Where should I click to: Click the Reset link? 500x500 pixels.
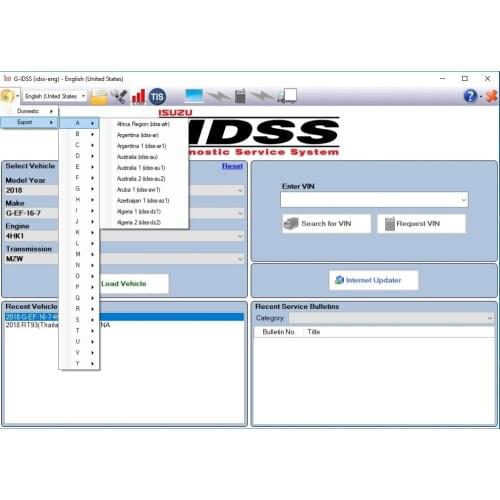tap(232, 166)
